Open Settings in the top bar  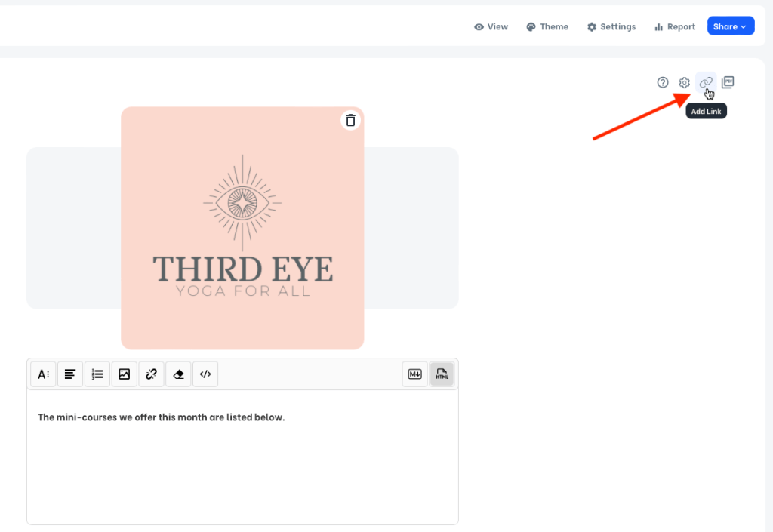(x=611, y=26)
